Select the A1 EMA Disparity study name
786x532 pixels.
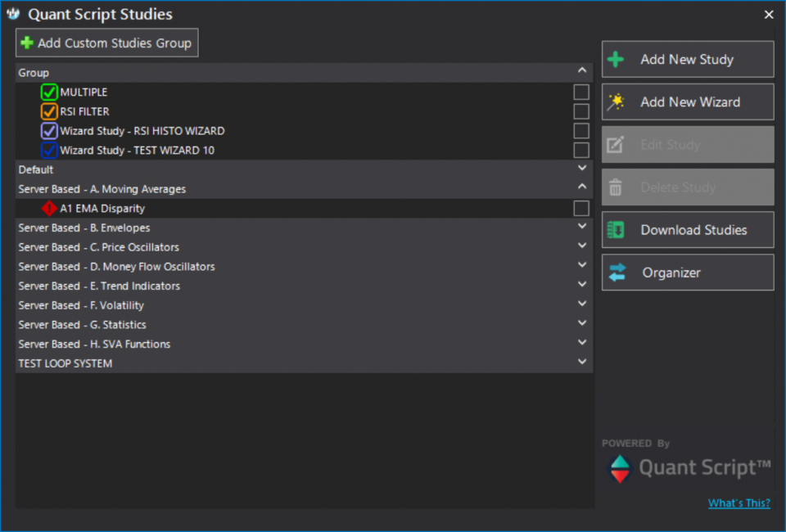coord(103,209)
